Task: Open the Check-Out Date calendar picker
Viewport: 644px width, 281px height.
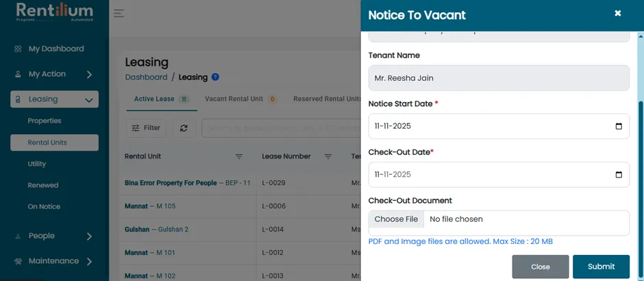Action: [x=619, y=175]
